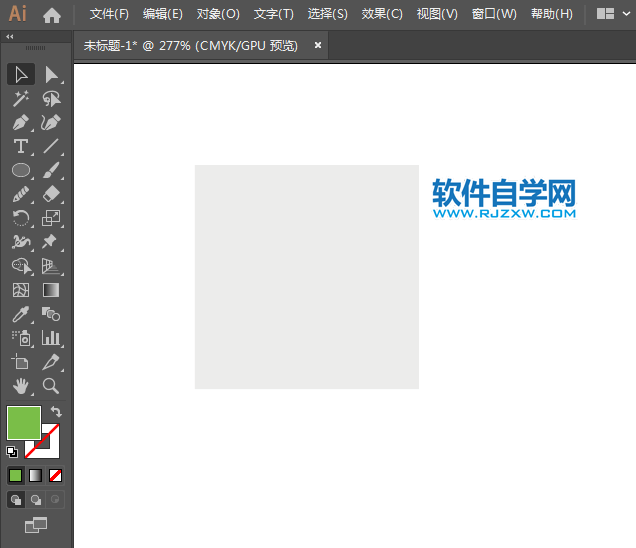Viewport: 636px width, 548px height.
Task: Pick the Paintbrush tool
Action: 51,170
